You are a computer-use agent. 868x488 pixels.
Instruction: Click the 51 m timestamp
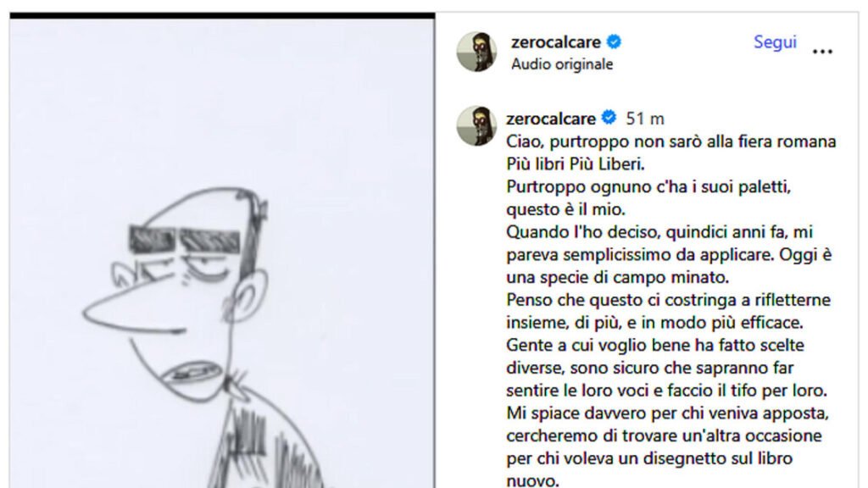pyautogui.click(x=645, y=119)
